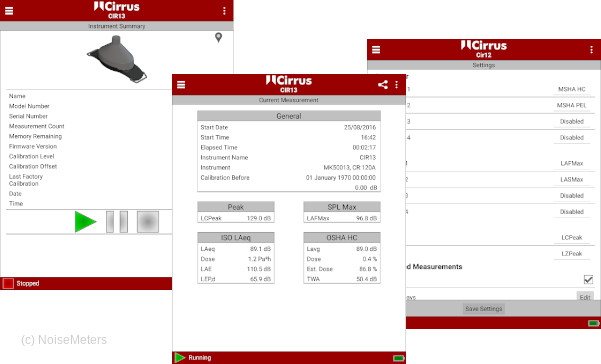Click the Lavg 89.0 dB reading
The height and width of the screenshot is (364, 601).
point(342,249)
